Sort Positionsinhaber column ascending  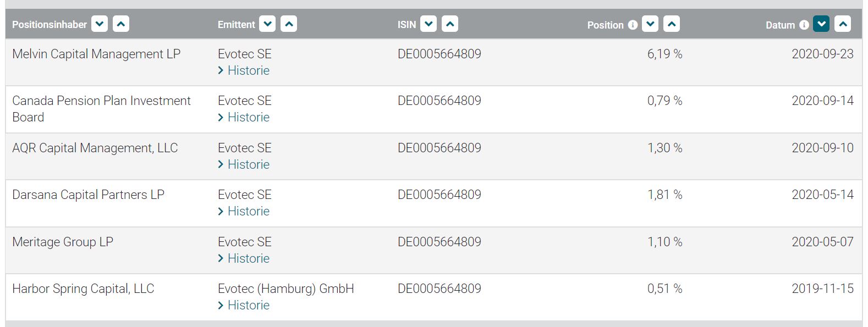121,24
